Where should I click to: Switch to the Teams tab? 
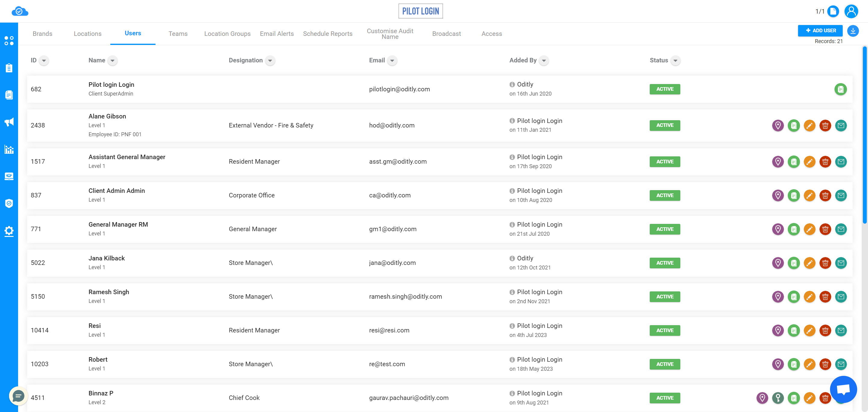point(178,33)
